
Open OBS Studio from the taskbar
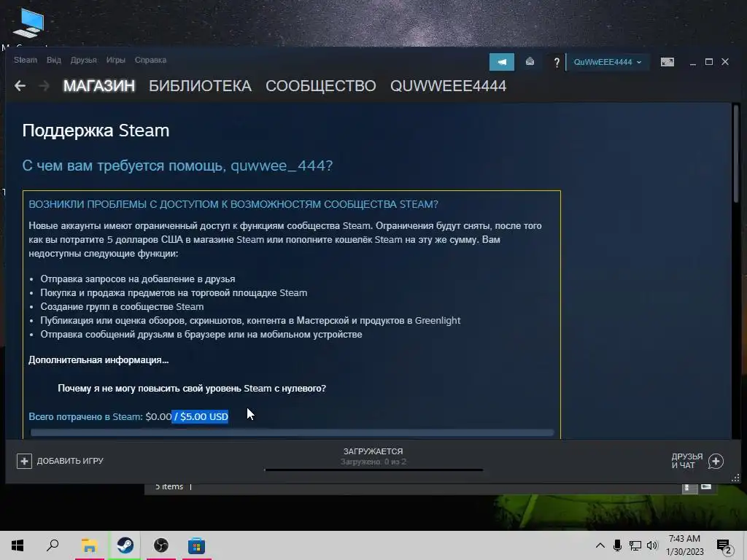[161, 545]
